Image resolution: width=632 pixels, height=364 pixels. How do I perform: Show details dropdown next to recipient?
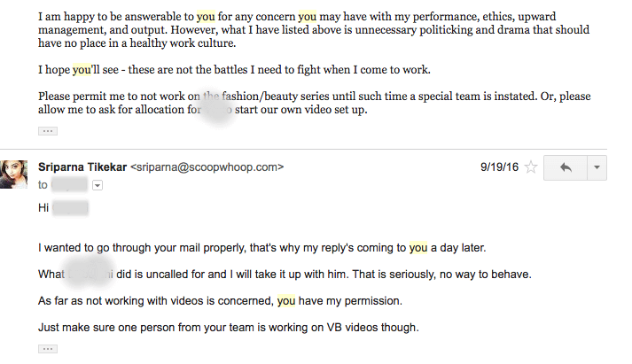pyautogui.click(x=98, y=185)
